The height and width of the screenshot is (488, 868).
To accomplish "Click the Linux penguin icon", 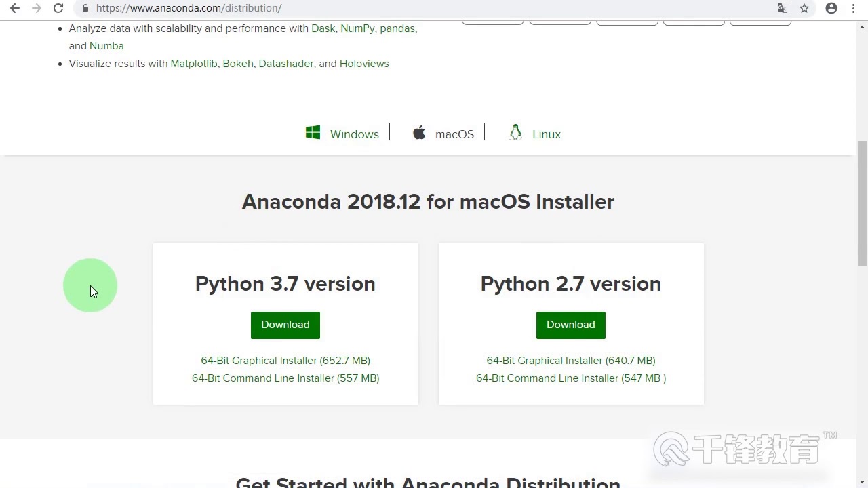I will 515,133.
